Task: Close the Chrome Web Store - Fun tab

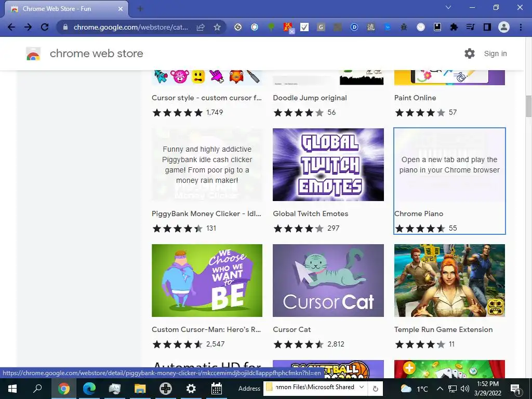Action: pyautogui.click(x=121, y=9)
